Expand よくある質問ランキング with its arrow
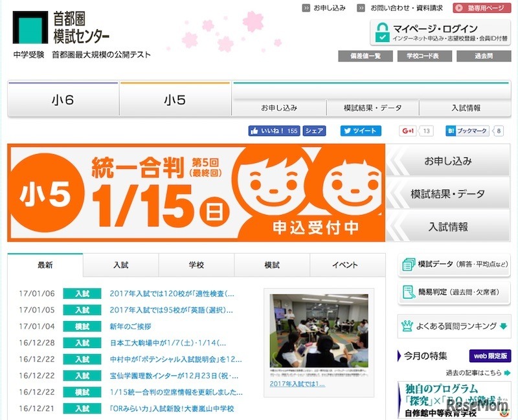The image size is (518, 420). tap(502, 325)
